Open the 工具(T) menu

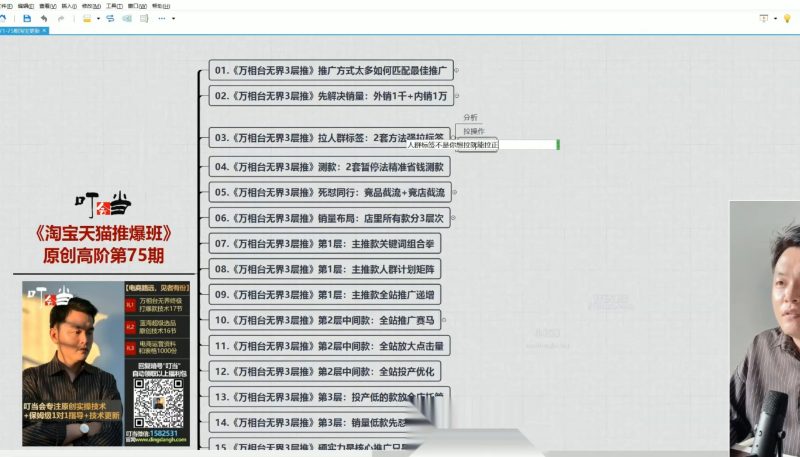click(x=114, y=6)
